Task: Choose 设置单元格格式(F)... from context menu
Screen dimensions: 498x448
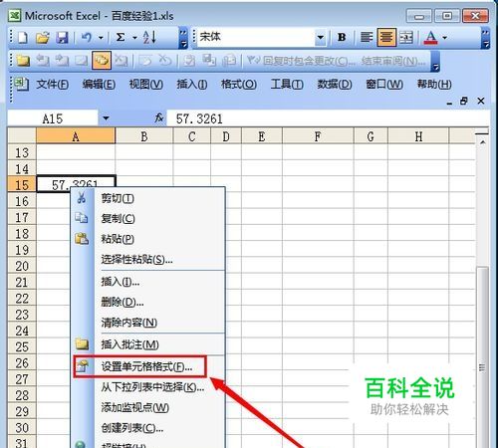Action: (x=148, y=366)
